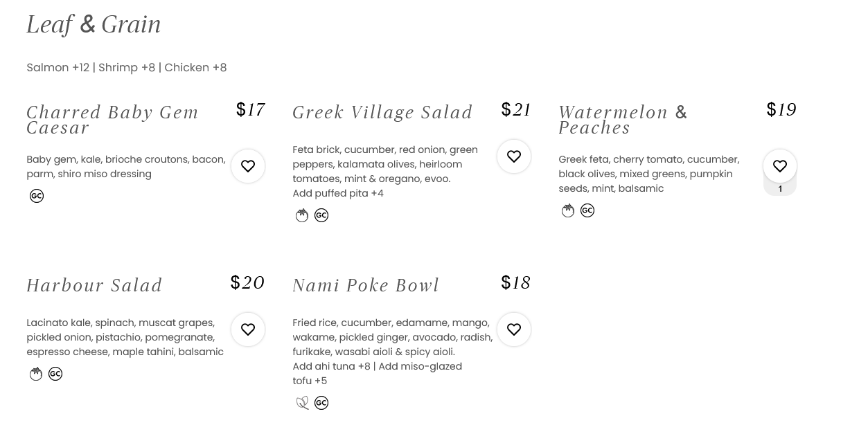The width and height of the screenshot is (868, 425).
Task: Click the Leaf & Grain section heading
Action: click(x=94, y=25)
